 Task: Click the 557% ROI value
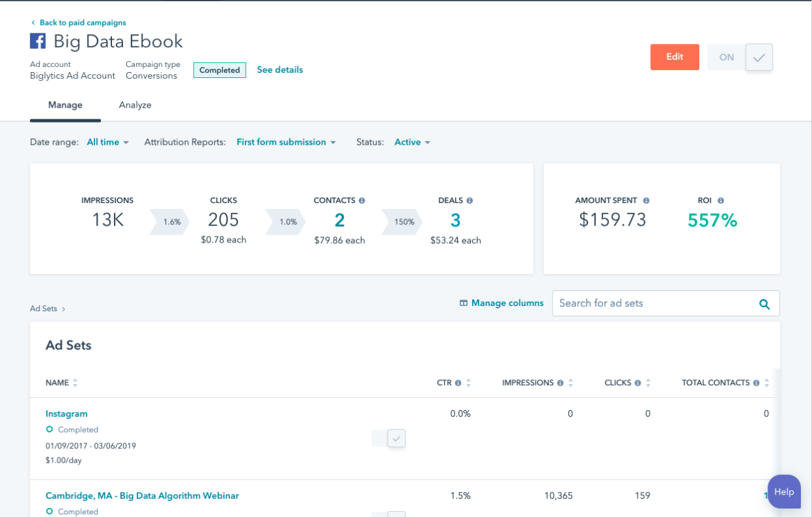[712, 221]
